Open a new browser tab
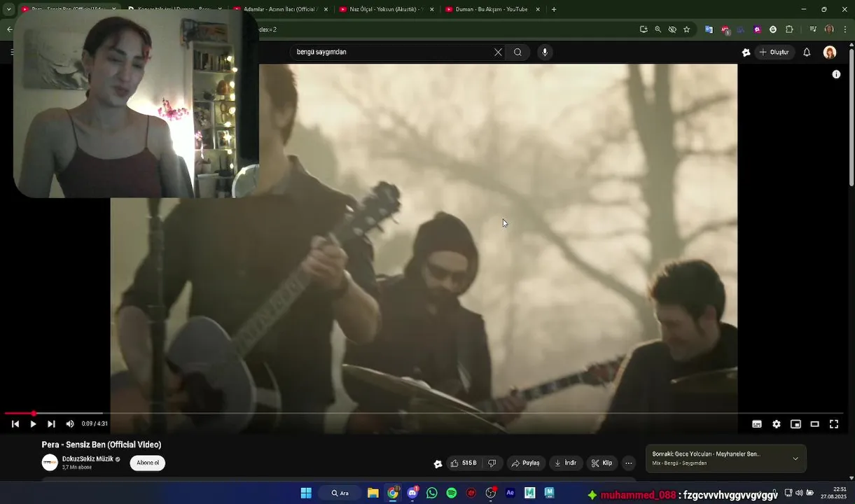This screenshot has height=504, width=855. click(x=554, y=9)
